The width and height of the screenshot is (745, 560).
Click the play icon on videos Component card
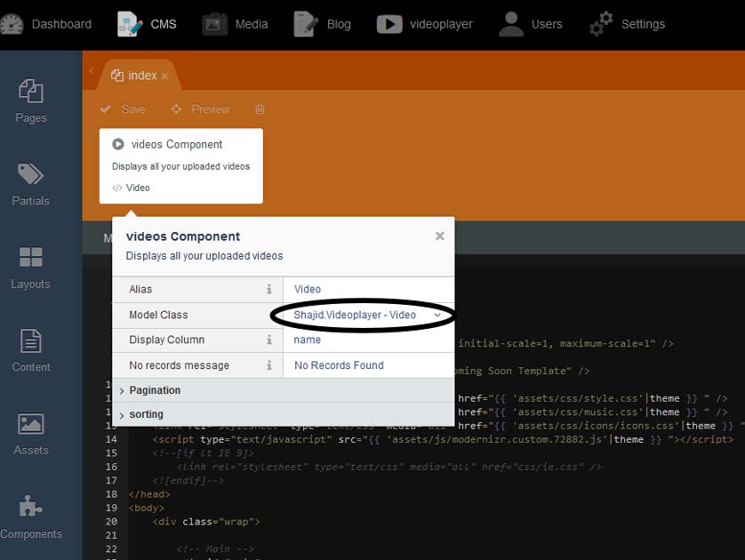pos(118,144)
